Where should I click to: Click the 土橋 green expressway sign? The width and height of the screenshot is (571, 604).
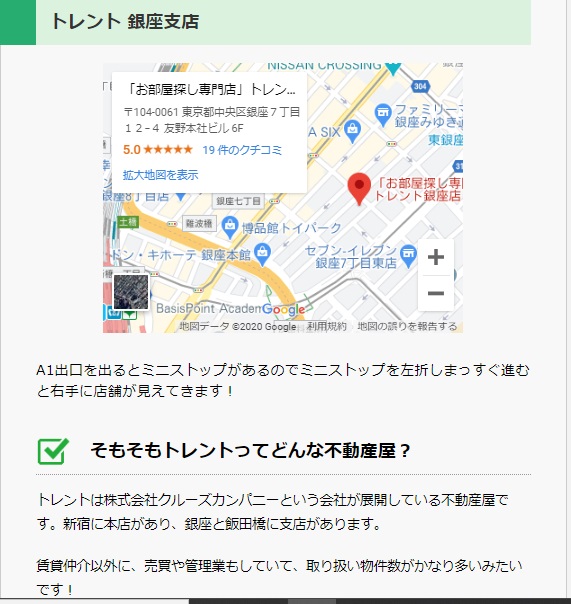point(128,222)
